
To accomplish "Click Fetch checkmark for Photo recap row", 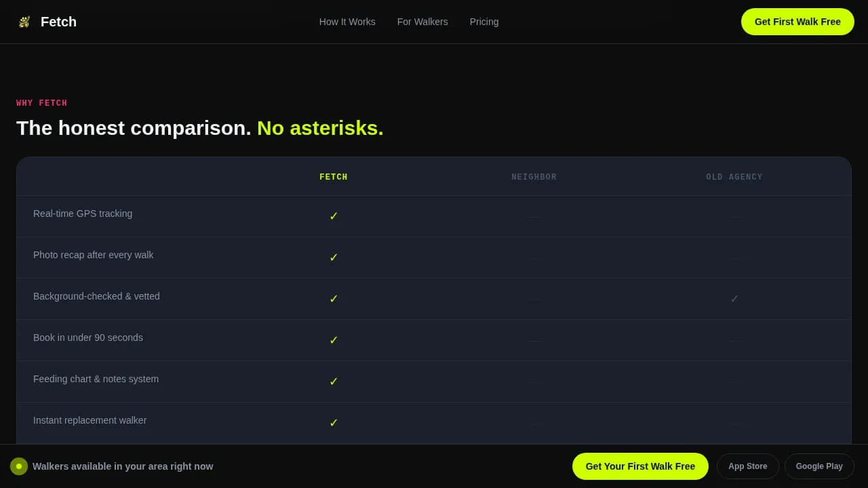I will pos(334,258).
